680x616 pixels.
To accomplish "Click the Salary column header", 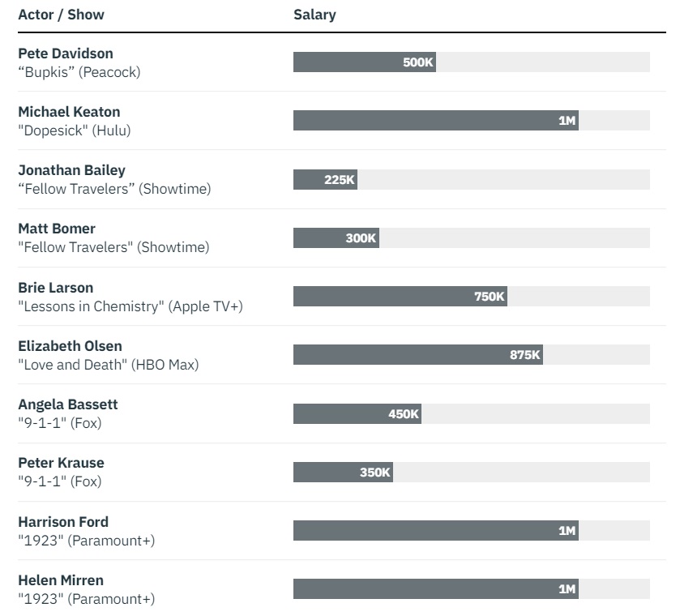I will 314,15.
